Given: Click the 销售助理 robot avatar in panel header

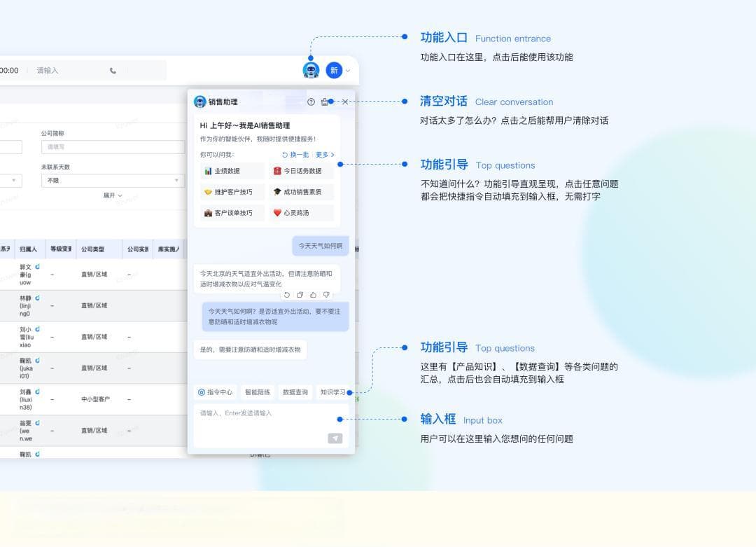Looking at the screenshot, I should (x=199, y=102).
